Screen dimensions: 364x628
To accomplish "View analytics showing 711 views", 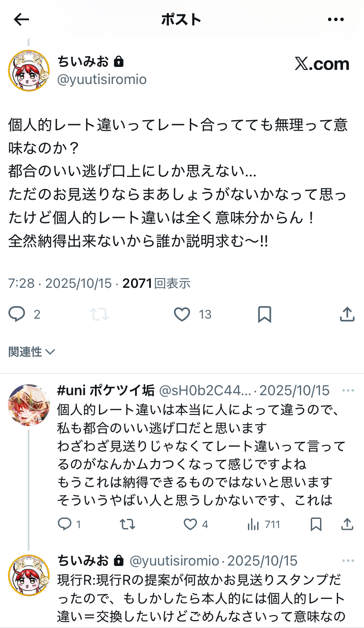I will pos(264,524).
